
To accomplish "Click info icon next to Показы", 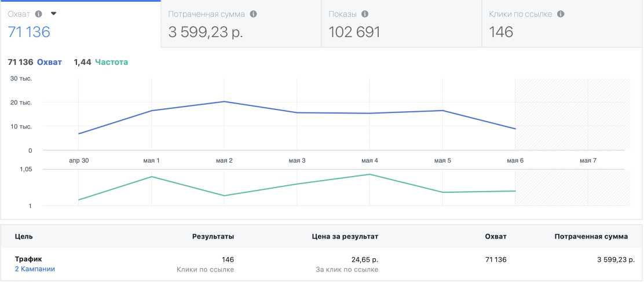I will (365, 14).
